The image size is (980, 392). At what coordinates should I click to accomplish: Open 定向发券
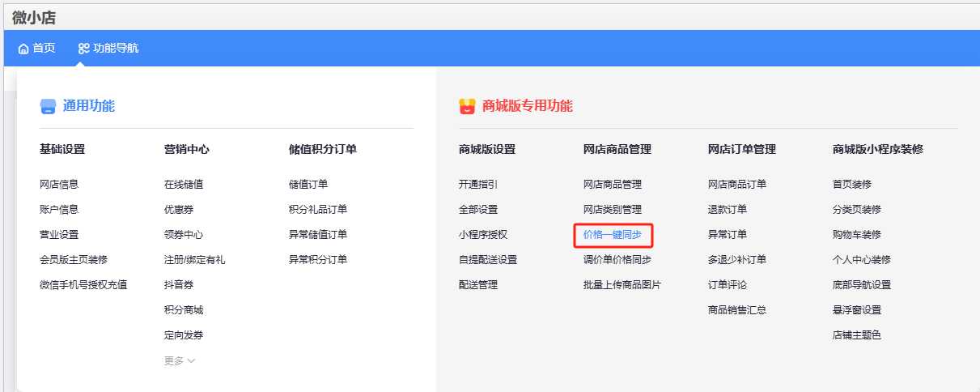tap(184, 335)
